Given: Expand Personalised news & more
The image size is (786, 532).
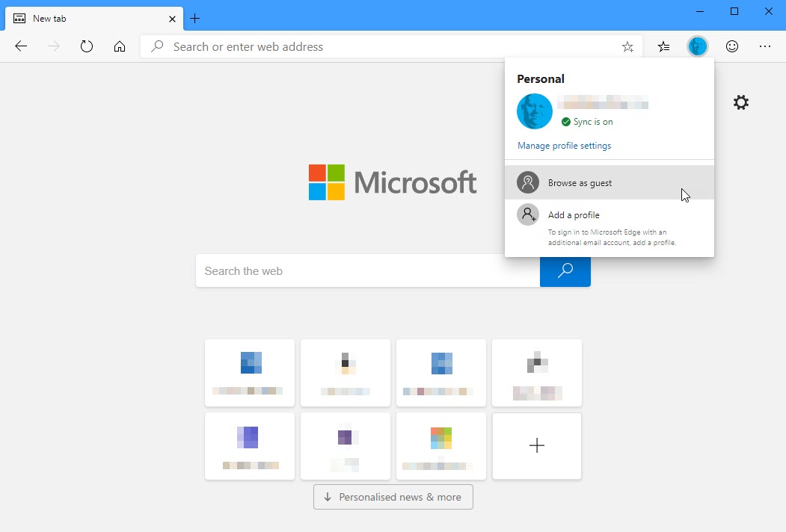Looking at the screenshot, I should pos(393,497).
